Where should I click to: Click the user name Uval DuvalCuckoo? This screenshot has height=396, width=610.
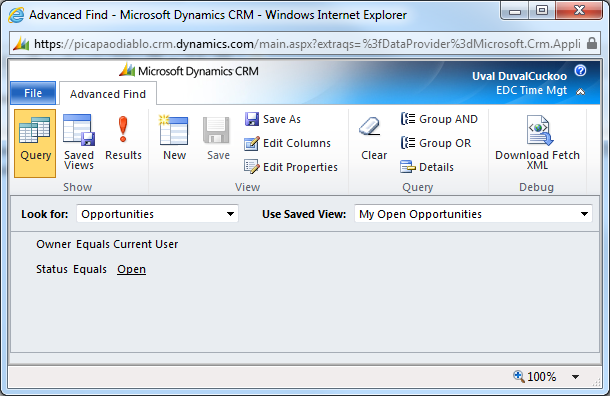(519, 76)
